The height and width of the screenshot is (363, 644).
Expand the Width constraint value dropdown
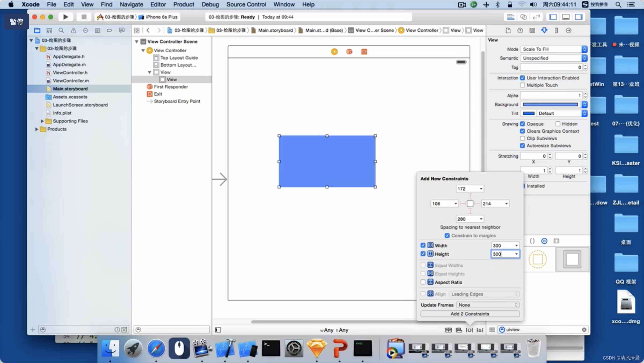(x=516, y=245)
